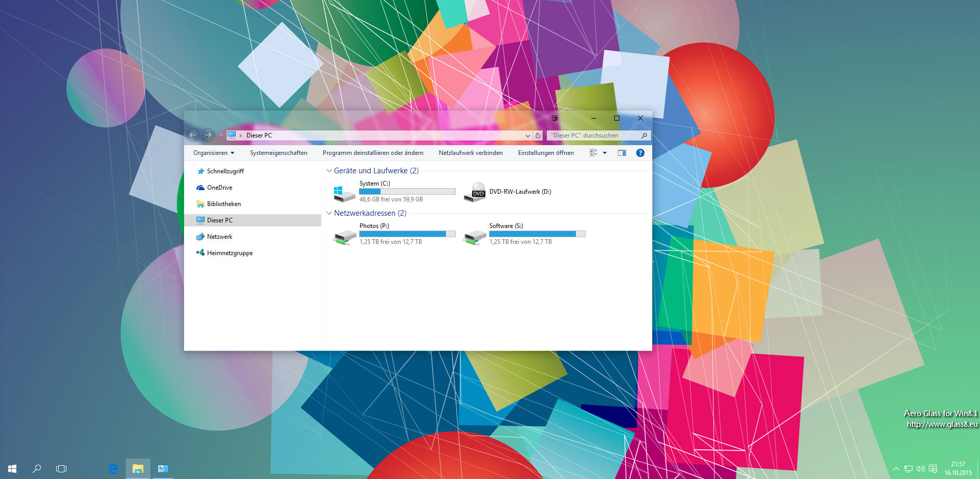The image size is (980, 479).
Task: Click Einstellungen öffnen
Action: (x=546, y=153)
